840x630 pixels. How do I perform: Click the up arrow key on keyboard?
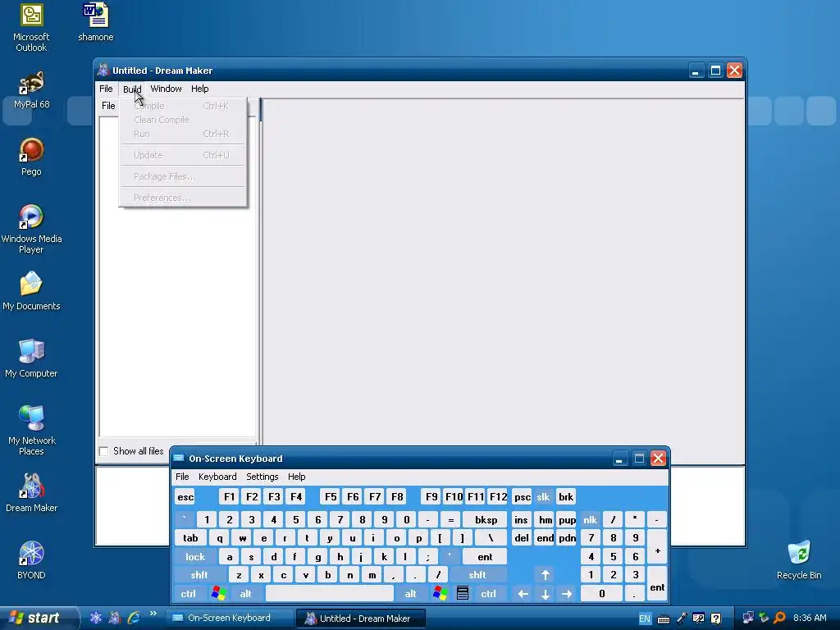click(x=546, y=575)
